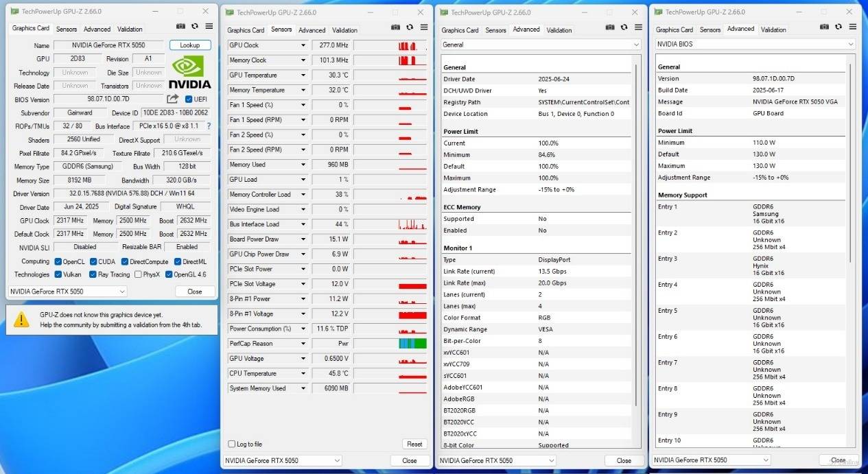Toggle the PhysX checkbox
The height and width of the screenshot is (474, 868).
pos(138,274)
